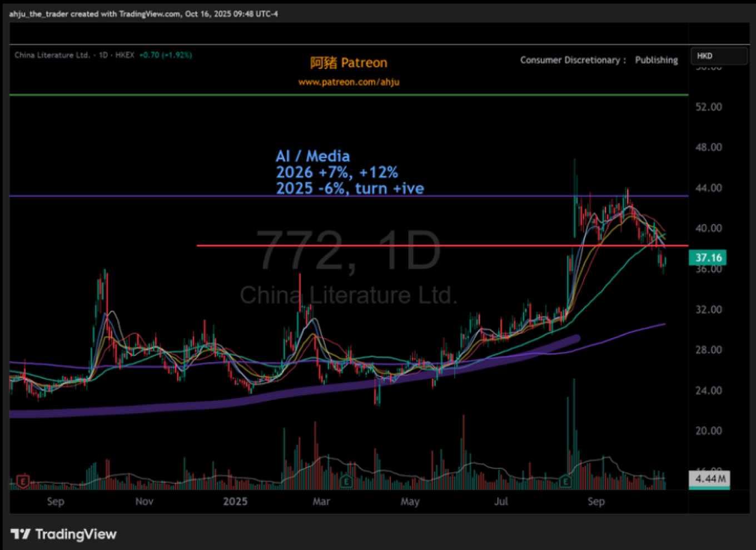Click the TradingView logo icon

[x=21, y=534]
